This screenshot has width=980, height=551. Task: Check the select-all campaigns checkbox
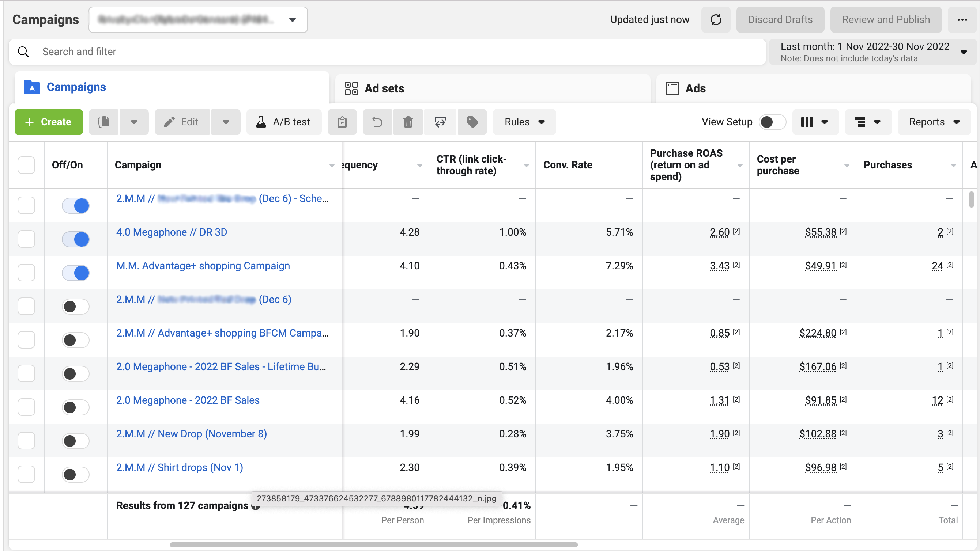point(26,165)
